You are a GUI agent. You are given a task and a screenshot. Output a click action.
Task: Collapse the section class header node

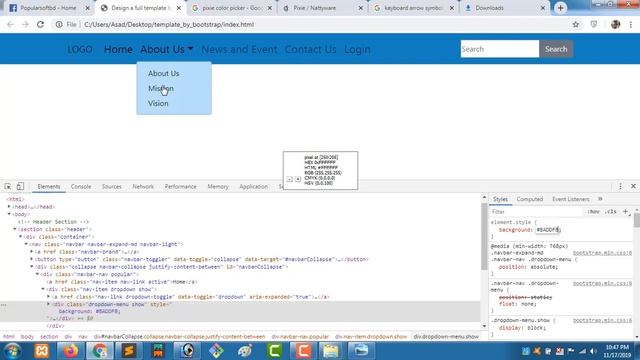click(15, 229)
